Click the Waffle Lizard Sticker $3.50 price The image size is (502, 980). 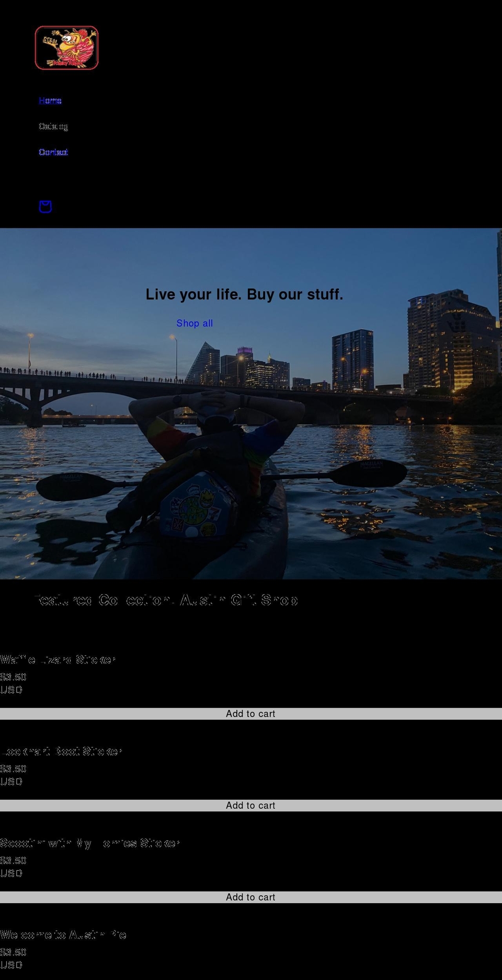(x=13, y=677)
